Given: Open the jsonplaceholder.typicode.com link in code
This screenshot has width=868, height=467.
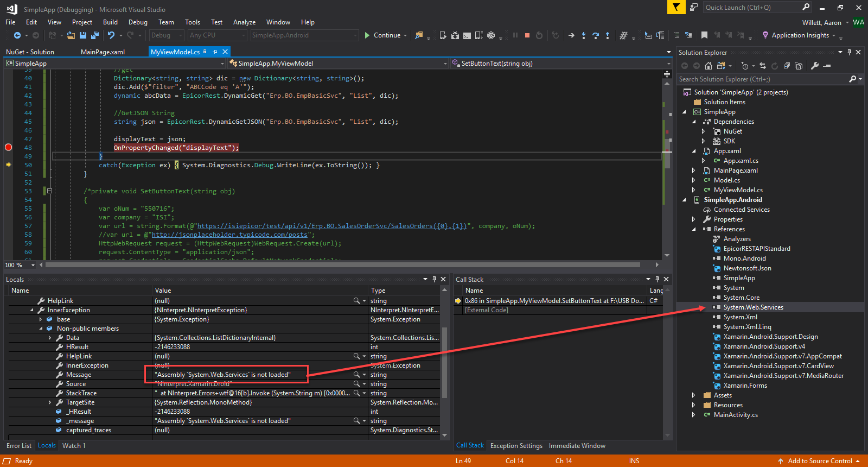Looking at the screenshot, I should [229, 235].
